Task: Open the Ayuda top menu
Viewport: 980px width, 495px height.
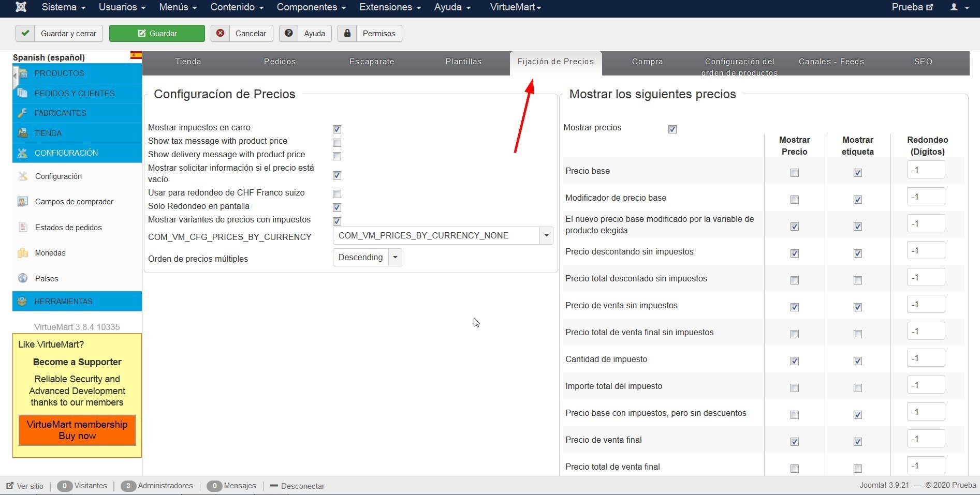Action: click(452, 7)
